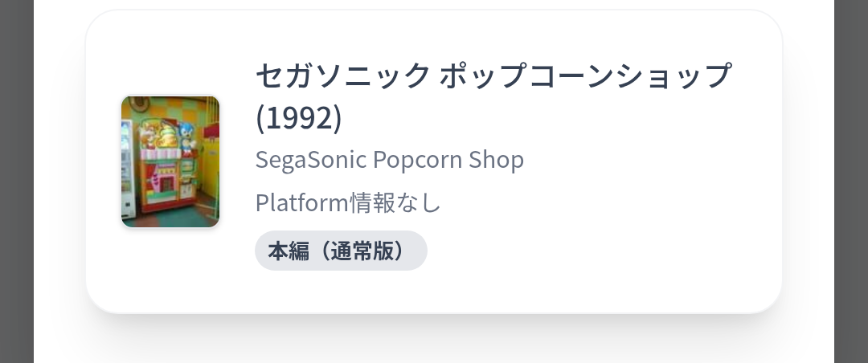Click the dark overlay on the right edge

coord(851,181)
